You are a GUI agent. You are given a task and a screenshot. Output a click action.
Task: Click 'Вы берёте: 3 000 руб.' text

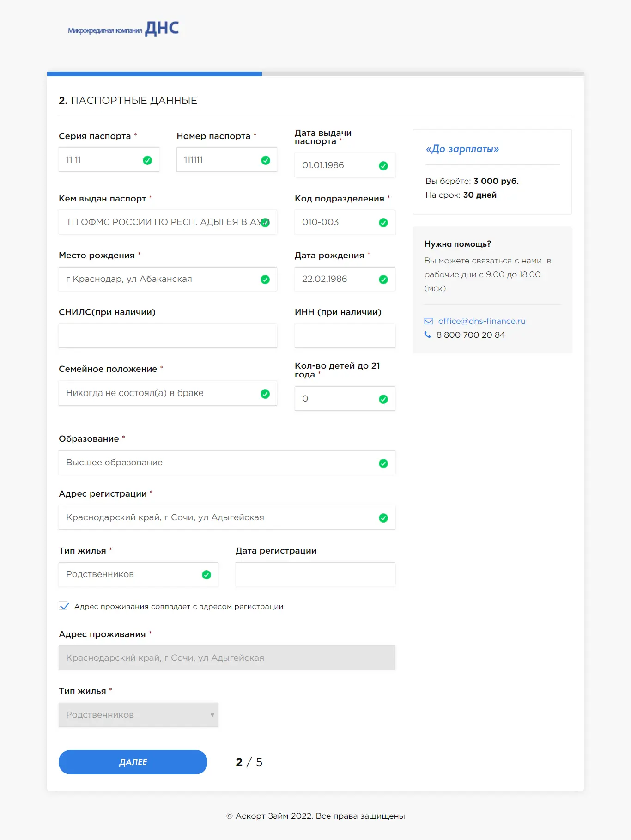click(472, 181)
